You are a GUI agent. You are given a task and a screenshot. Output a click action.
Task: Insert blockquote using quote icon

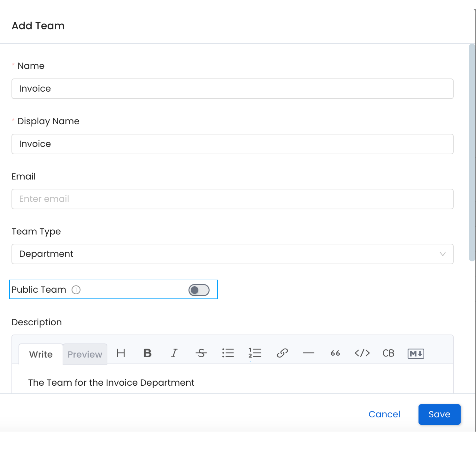tap(335, 353)
